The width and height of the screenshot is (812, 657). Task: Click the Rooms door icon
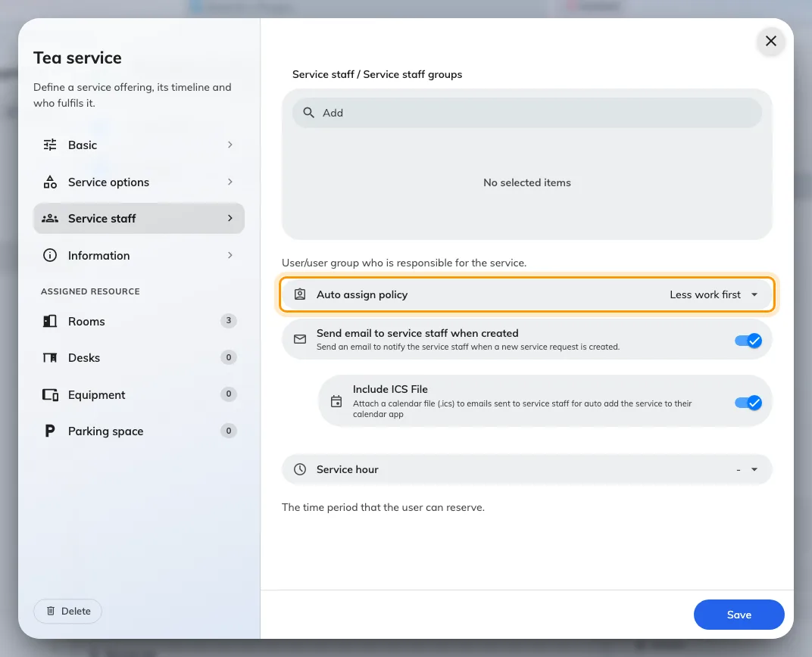(x=50, y=321)
